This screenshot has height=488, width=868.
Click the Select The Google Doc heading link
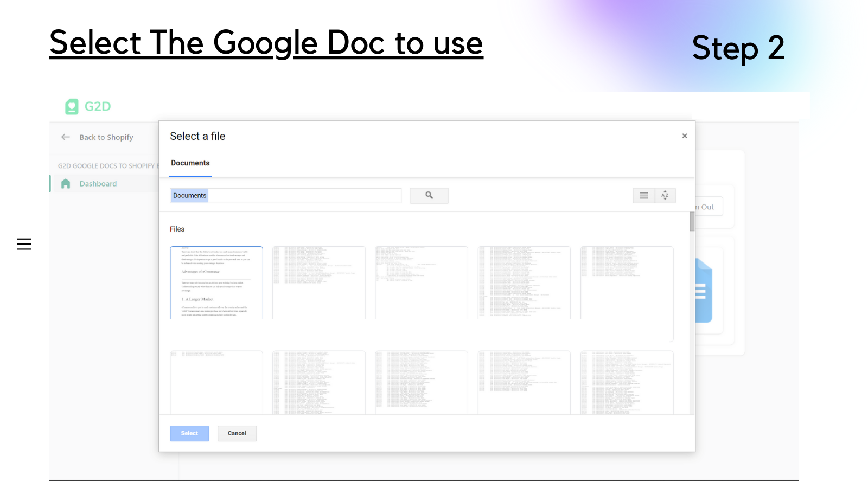pos(266,43)
